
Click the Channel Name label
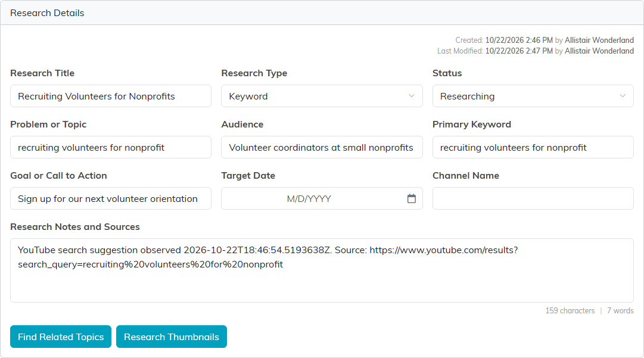466,175
